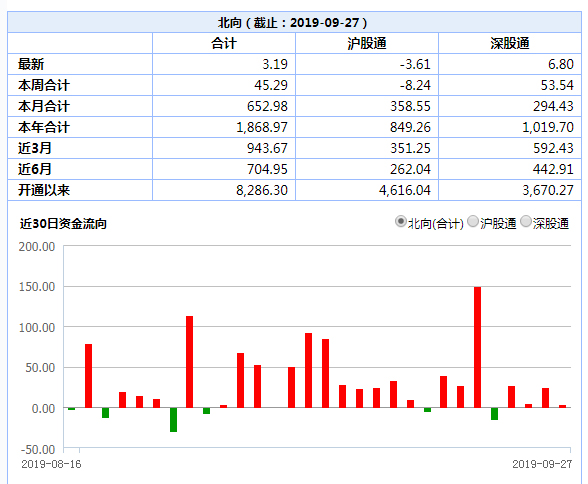Click the 150.00 y-axis label
The width and height of the screenshot is (588, 484).
37,287
